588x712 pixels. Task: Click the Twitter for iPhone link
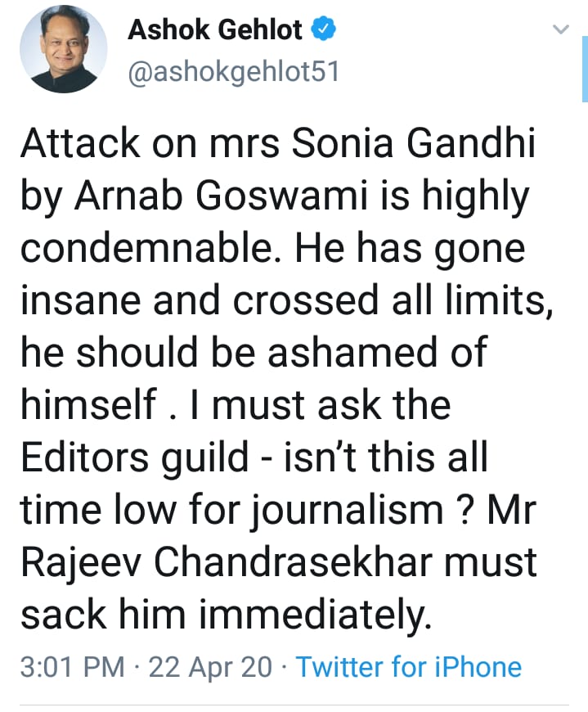point(408,667)
